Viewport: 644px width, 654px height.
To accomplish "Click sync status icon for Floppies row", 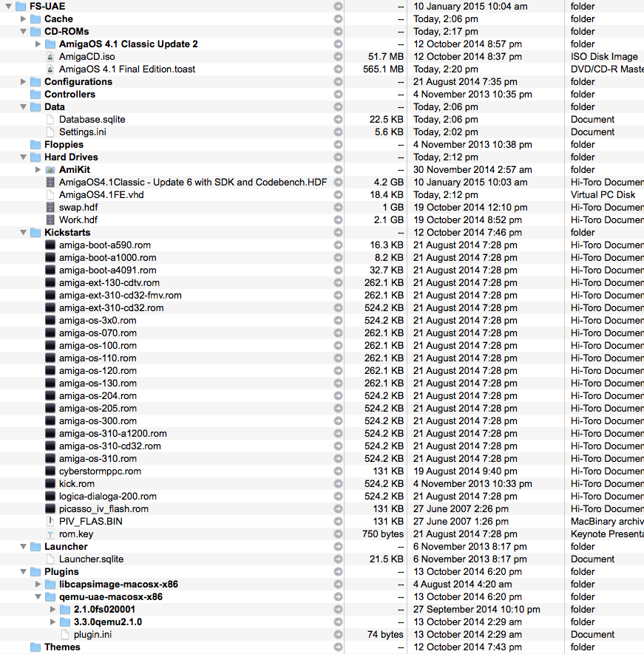I will tap(338, 144).
